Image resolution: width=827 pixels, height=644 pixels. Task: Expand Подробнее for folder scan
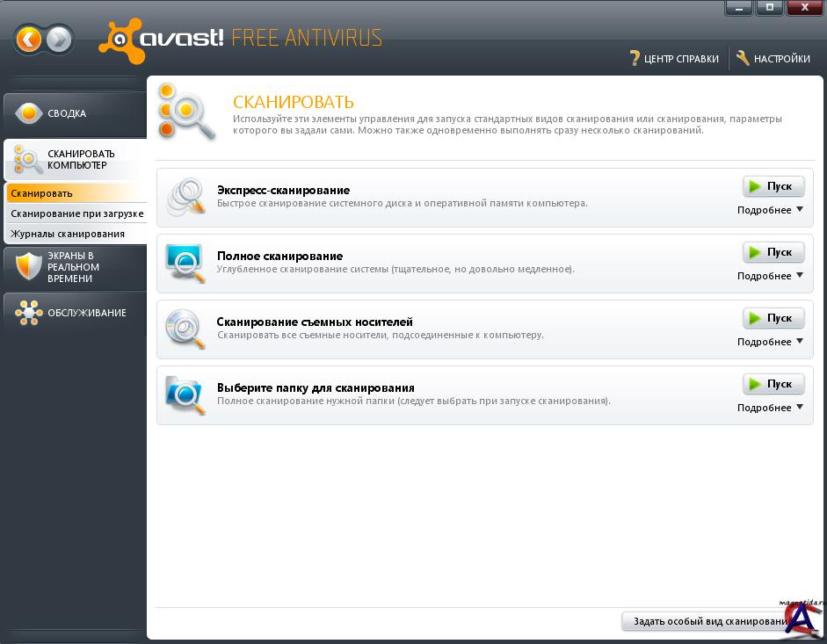[x=770, y=408]
